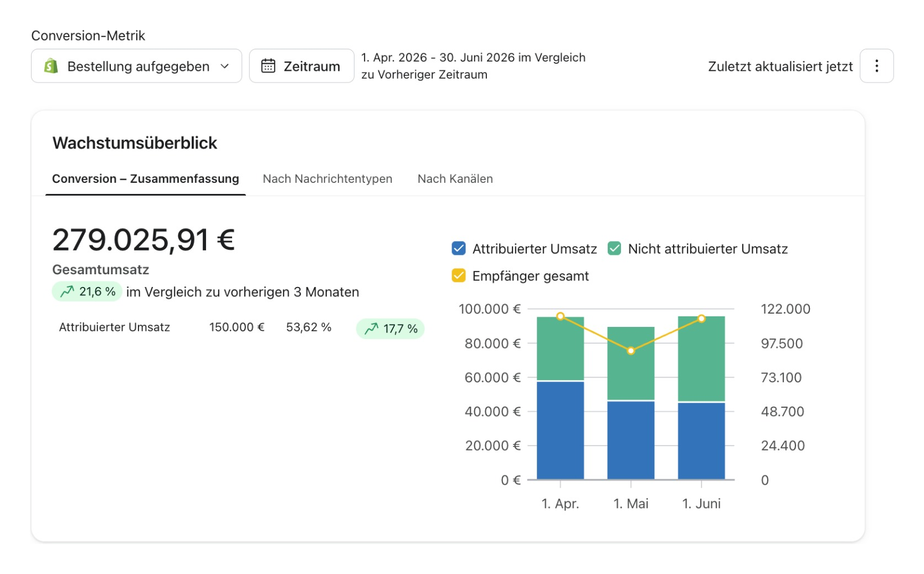The height and width of the screenshot is (574, 924).
Task: Toggle the Nicht attribuierter Umsatz checkbox
Action: pyautogui.click(x=614, y=248)
